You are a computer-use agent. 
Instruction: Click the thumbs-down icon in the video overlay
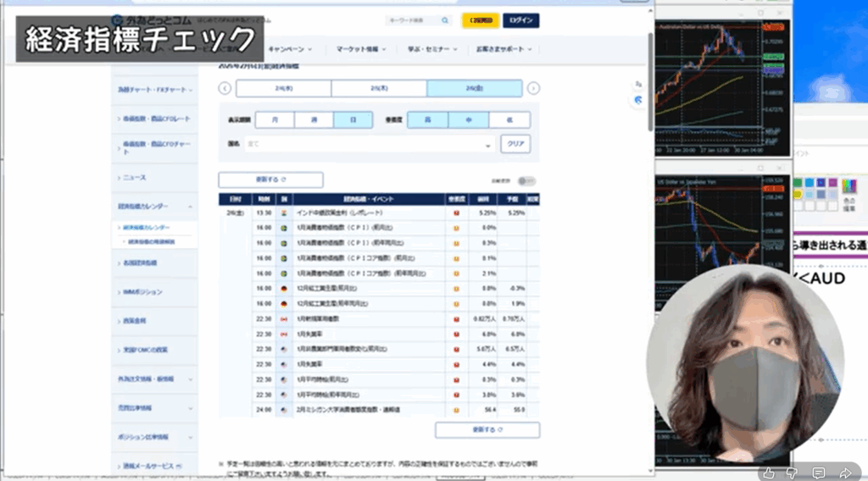tap(793, 472)
